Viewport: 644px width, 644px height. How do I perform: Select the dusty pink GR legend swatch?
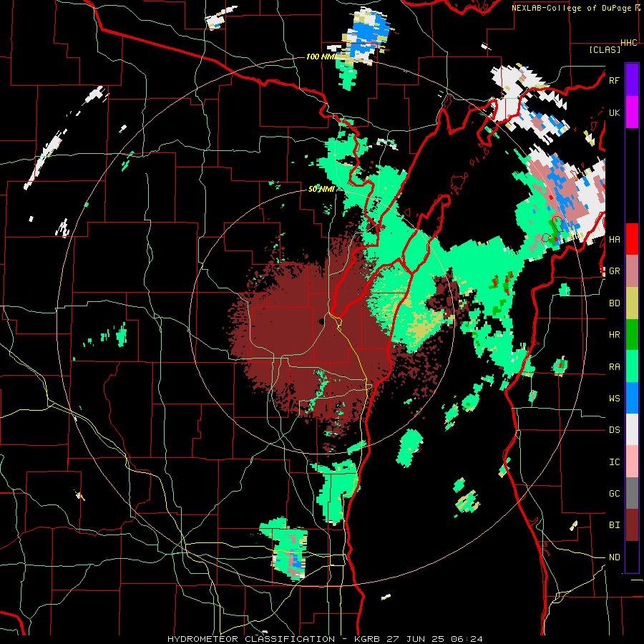(x=632, y=270)
